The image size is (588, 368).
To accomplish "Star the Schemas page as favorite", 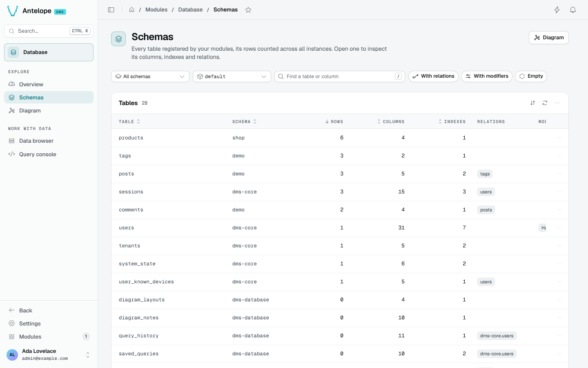I will 248,10.
